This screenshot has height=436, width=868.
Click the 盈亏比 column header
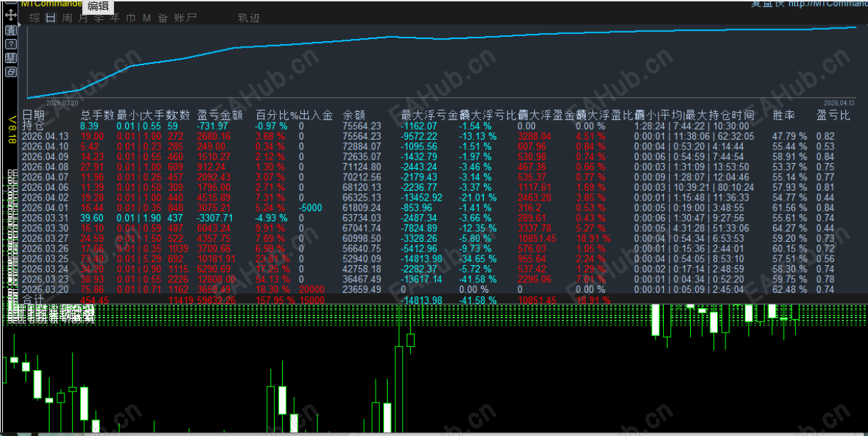(833, 115)
